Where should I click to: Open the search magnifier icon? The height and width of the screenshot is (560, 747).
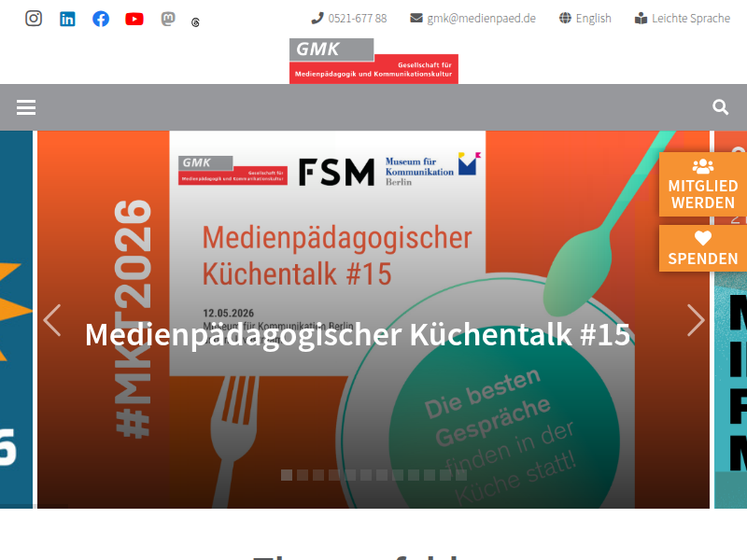(720, 107)
